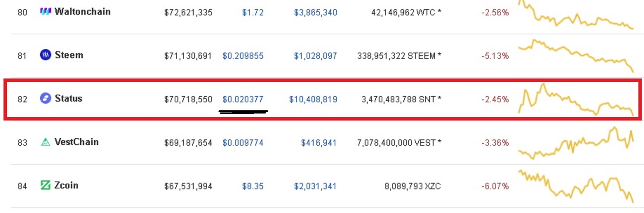Viewport: 644px width, 213px height.
Task: View the Steem price sparkline graph
Action: (x=576, y=56)
